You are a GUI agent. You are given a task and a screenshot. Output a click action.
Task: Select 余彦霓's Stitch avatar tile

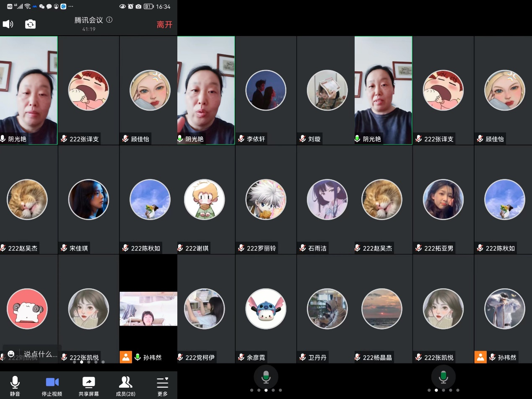[x=266, y=309]
